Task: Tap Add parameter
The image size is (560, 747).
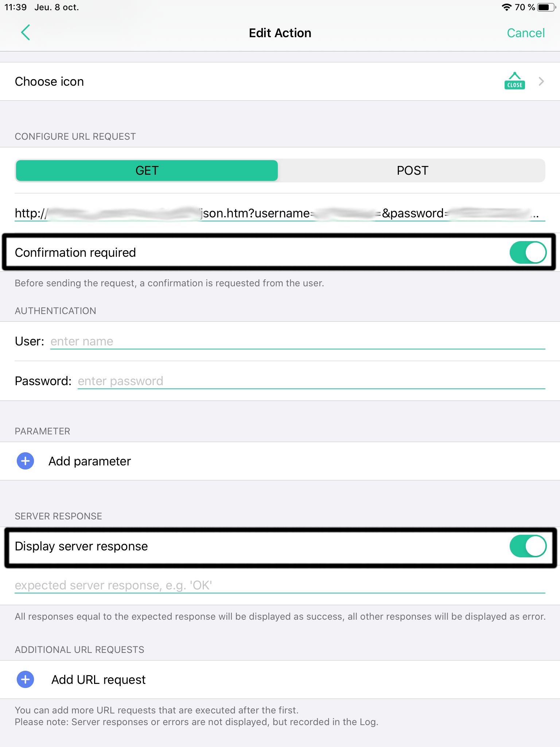Action: click(89, 461)
